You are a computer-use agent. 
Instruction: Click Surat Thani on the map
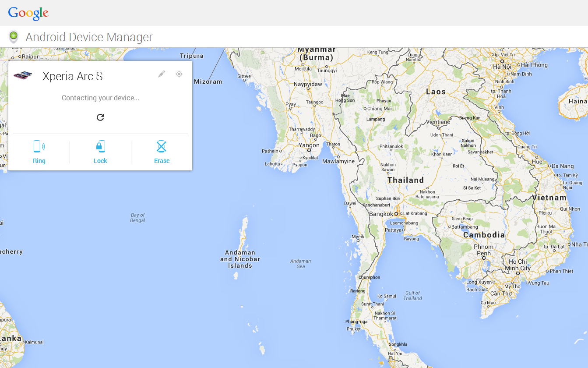373,304
